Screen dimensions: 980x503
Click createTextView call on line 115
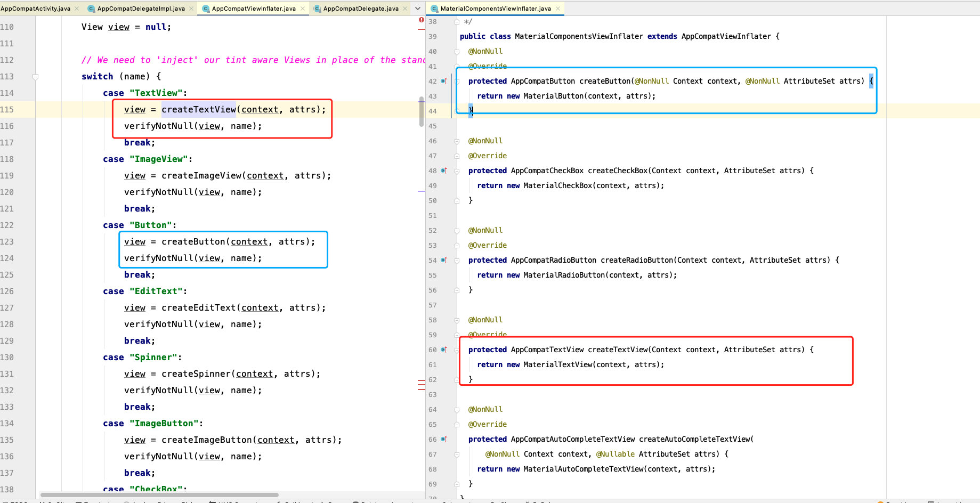pos(199,109)
